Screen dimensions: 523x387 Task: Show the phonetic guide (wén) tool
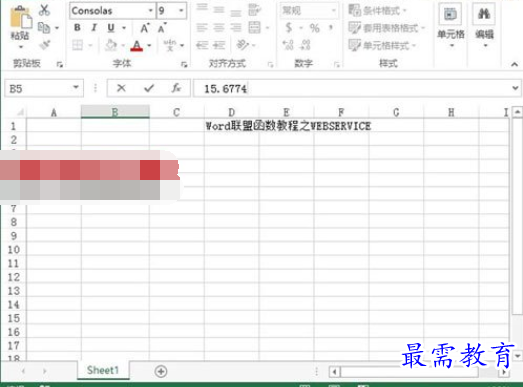[x=170, y=45]
